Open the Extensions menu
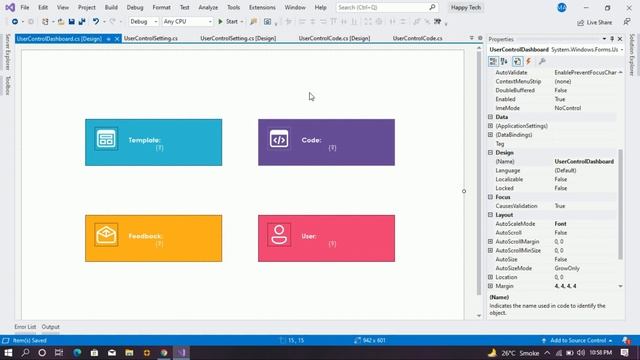The height and width of the screenshot is (360, 640). pos(262,7)
